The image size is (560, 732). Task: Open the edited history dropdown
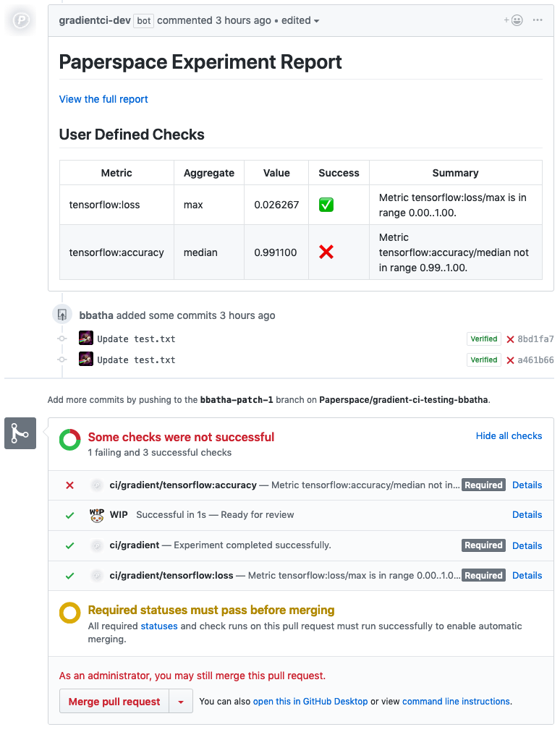pos(300,20)
